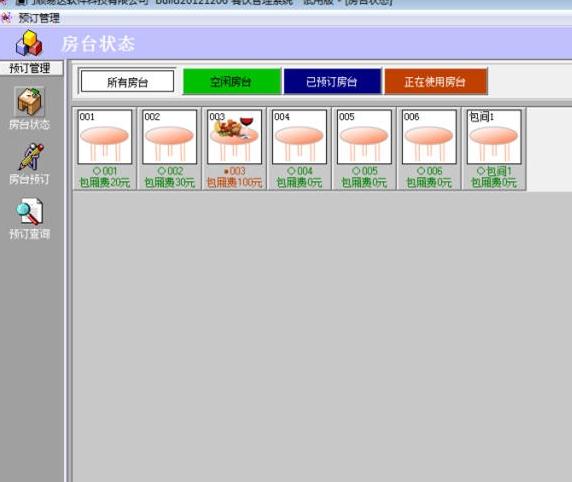Filter by 正在使用房台 orange button
The image size is (572, 482).
[x=436, y=81]
